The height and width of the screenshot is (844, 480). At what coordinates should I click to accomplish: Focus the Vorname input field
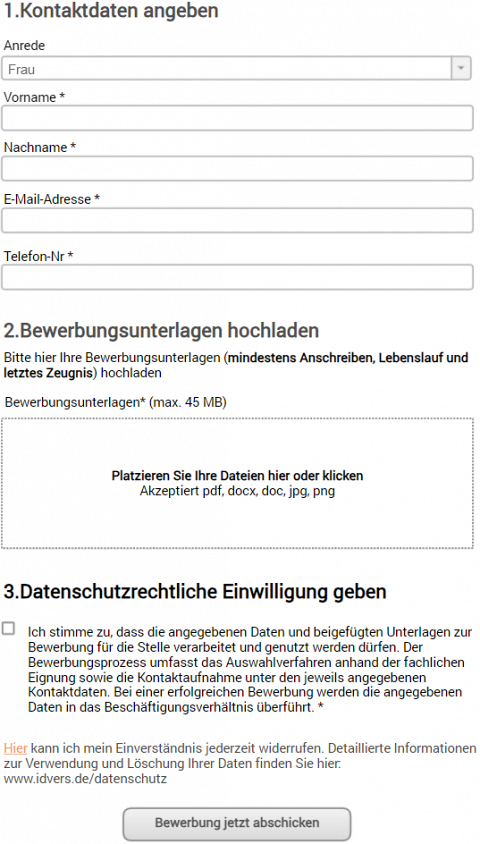tap(237, 118)
